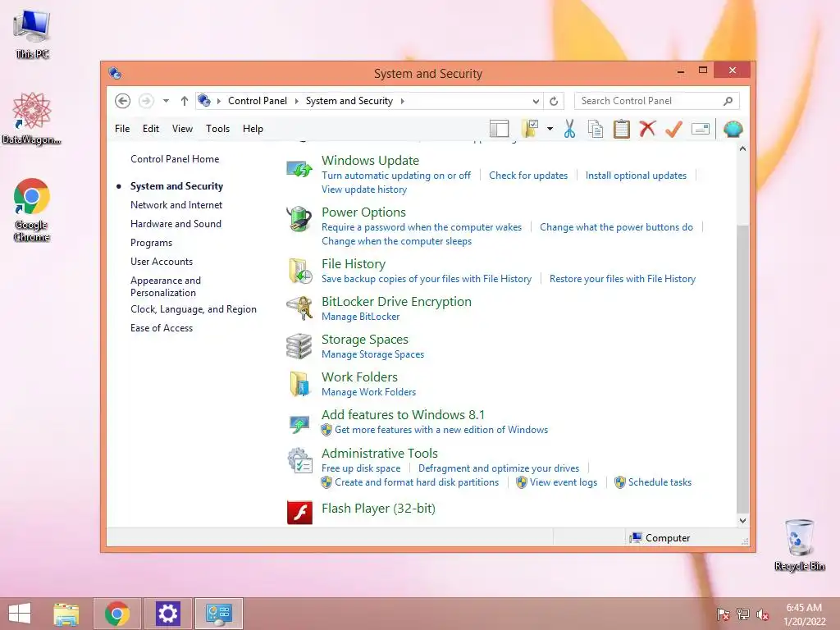Image resolution: width=840 pixels, height=630 pixels.
Task: Click Manage BitLocker link
Action: coord(361,317)
